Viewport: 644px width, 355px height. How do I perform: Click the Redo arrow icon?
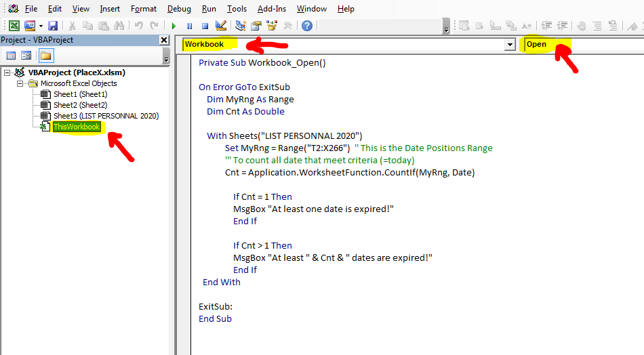(x=154, y=26)
